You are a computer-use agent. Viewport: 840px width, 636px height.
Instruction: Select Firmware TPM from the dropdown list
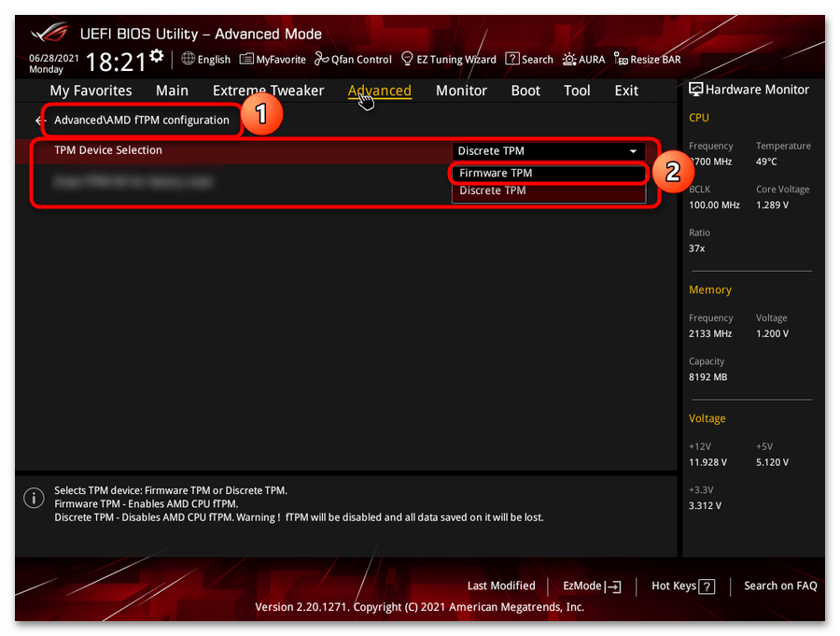pyautogui.click(x=549, y=173)
